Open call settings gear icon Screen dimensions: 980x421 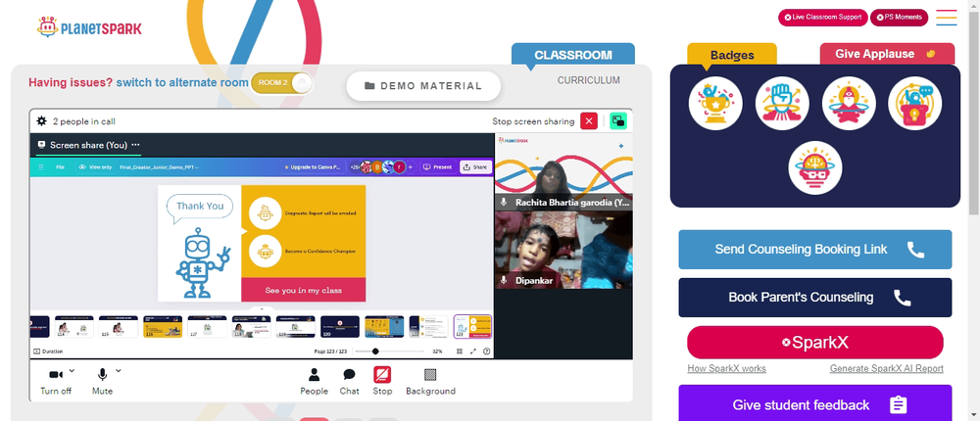tap(42, 121)
